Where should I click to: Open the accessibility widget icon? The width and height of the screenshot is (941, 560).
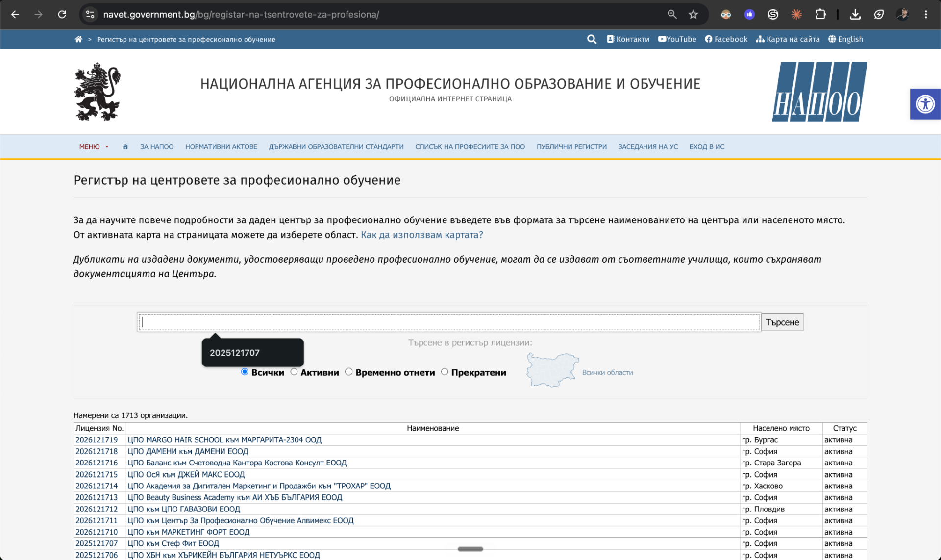(925, 104)
